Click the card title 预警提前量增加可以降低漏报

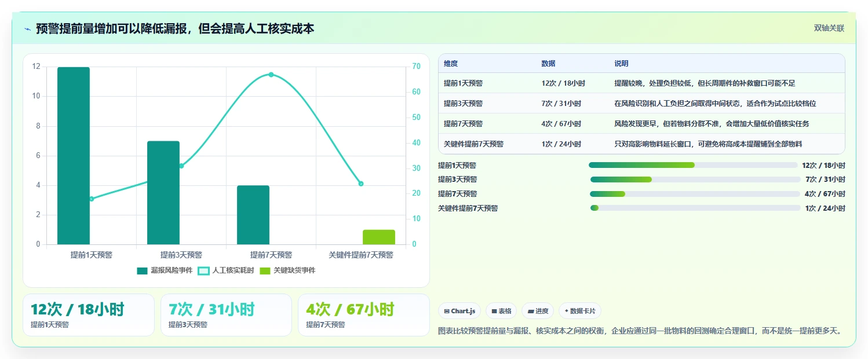175,29
